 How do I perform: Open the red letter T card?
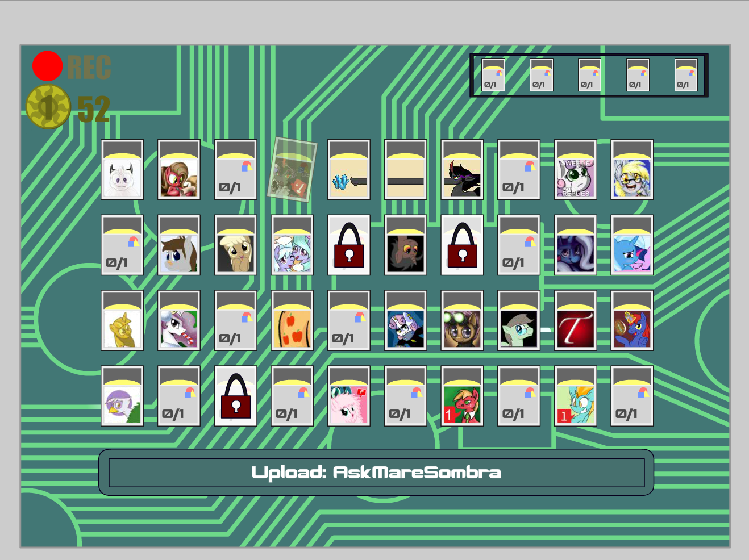[x=576, y=320]
